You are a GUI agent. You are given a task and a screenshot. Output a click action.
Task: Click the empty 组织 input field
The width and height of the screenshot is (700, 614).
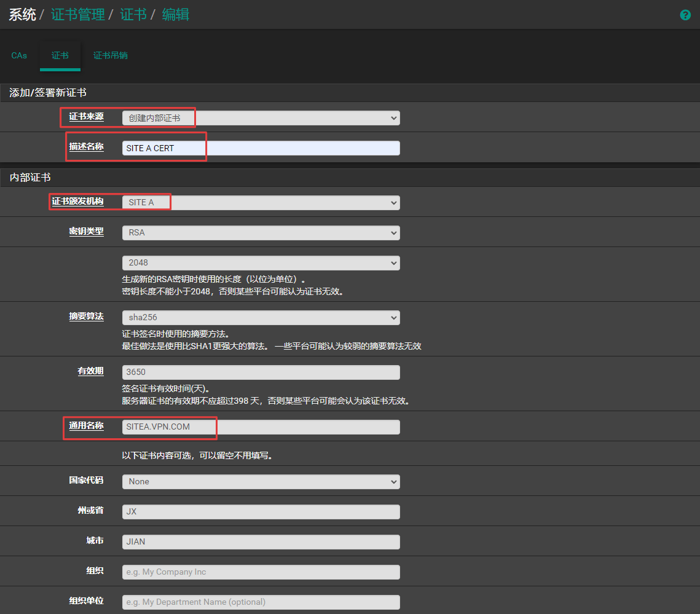pyautogui.click(x=261, y=572)
